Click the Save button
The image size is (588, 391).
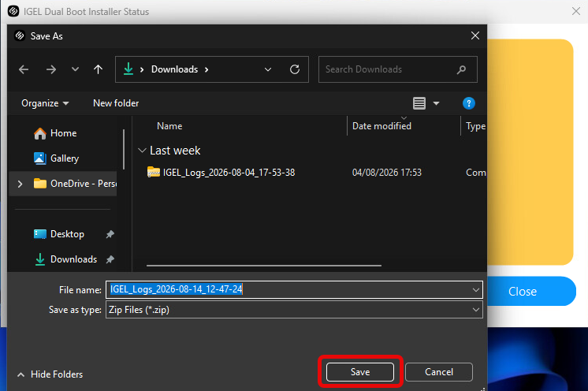click(x=360, y=372)
